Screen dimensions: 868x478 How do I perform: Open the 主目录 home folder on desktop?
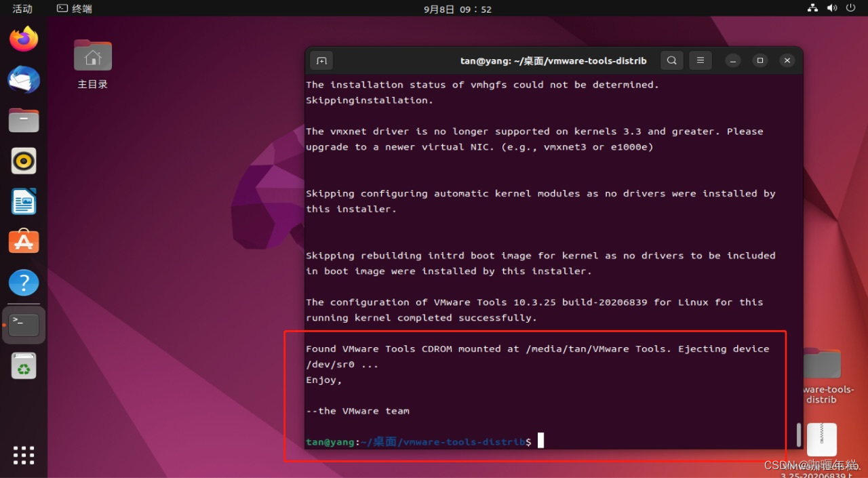click(x=93, y=64)
